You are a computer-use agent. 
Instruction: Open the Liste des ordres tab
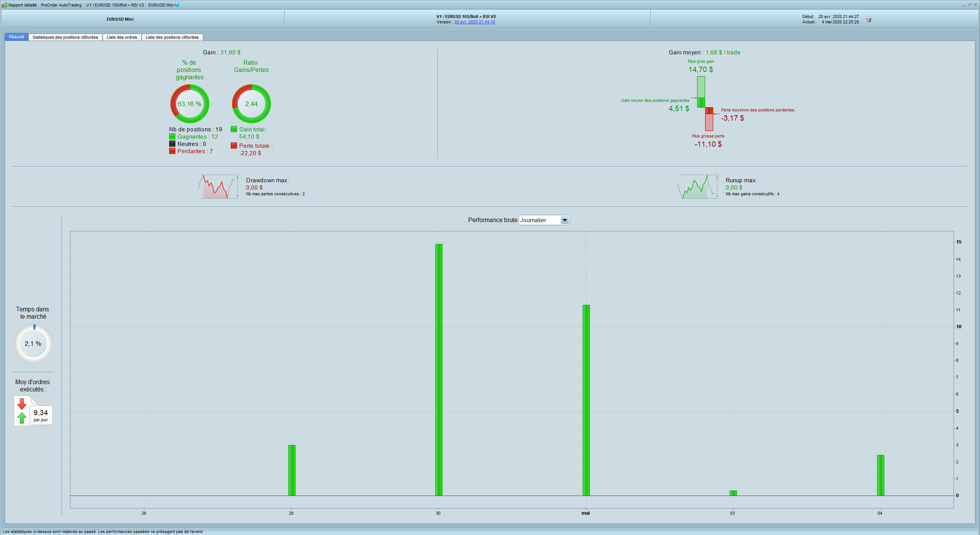(122, 37)
